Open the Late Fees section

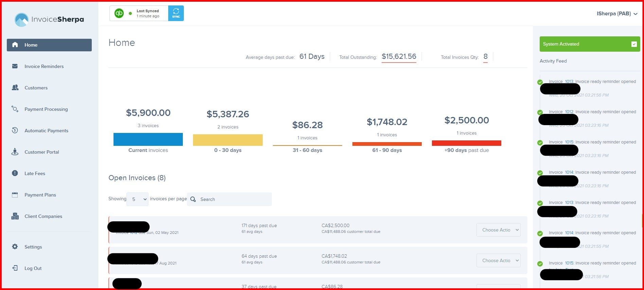click(x=35, y=173)
